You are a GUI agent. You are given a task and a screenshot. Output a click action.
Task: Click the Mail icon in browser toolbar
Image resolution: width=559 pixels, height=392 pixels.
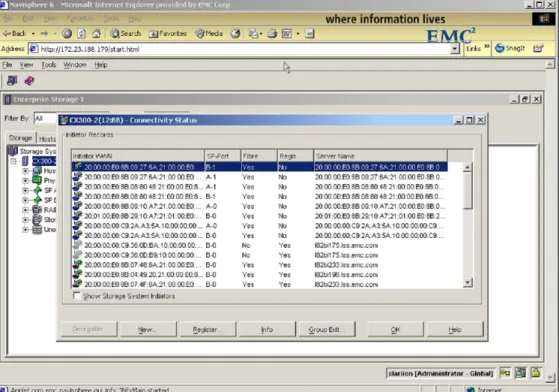pos(253,33)
